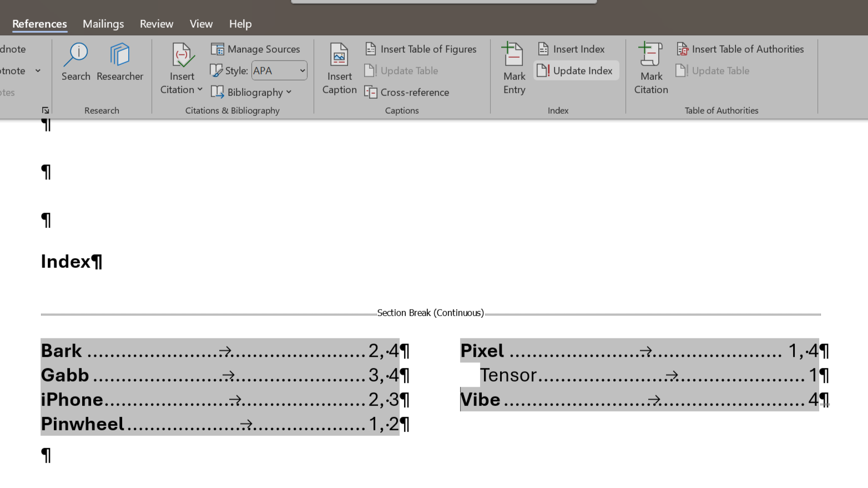Open the Review tab

pyautogui.click(x=157, y=24)
